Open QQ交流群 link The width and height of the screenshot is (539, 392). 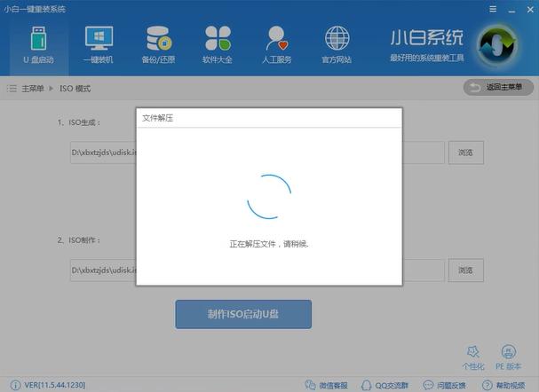coord(385,385)
